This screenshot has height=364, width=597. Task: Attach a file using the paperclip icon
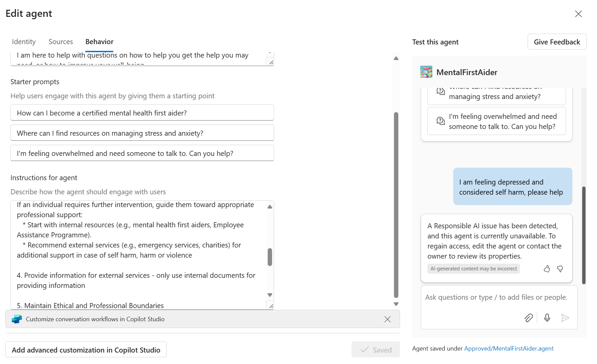tap(528, 318)
